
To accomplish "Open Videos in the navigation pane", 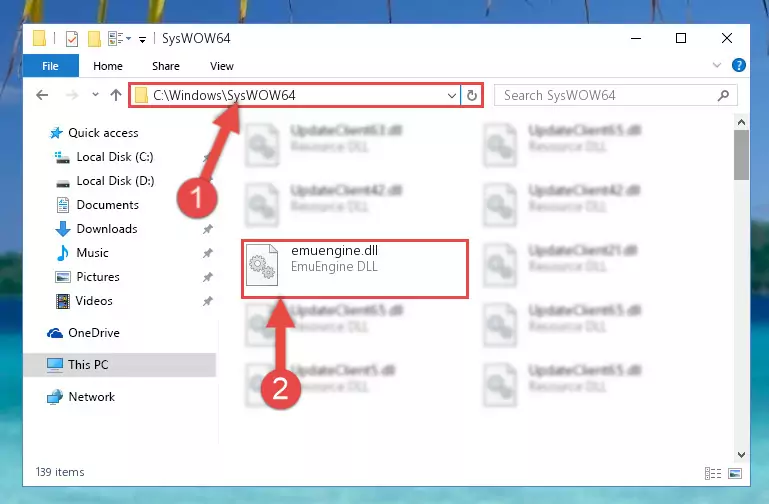I will tap(94, 301).
